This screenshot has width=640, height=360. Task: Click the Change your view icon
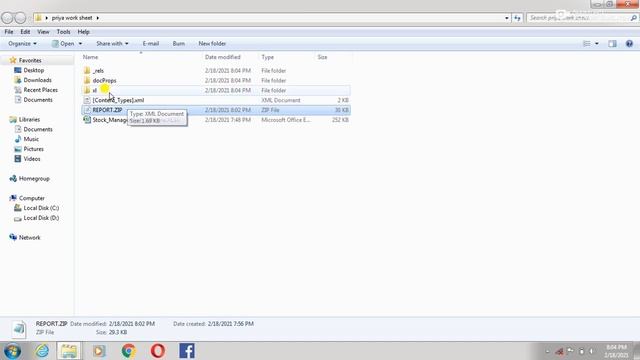pos(587,44)
